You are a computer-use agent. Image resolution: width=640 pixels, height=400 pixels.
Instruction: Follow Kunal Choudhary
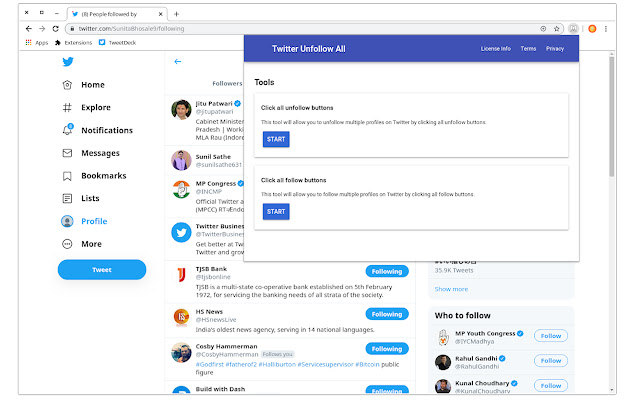[551, 386]
